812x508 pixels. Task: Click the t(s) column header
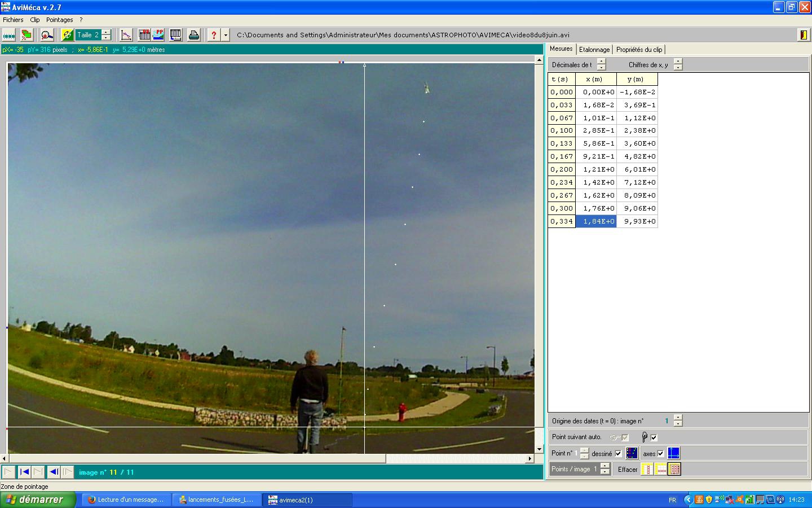pyautogui.click(x=562, y=79)
